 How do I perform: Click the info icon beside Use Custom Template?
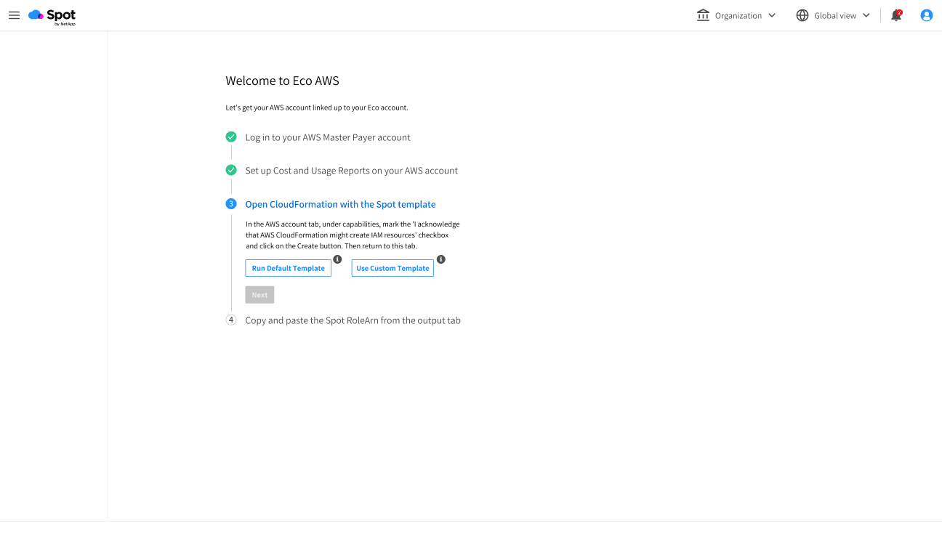tap(441, 259)
